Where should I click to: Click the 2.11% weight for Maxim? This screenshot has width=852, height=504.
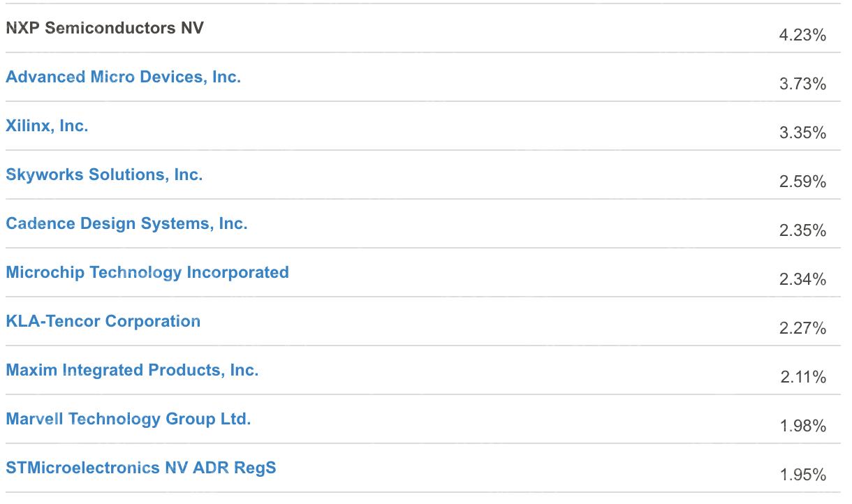point(803,377)
